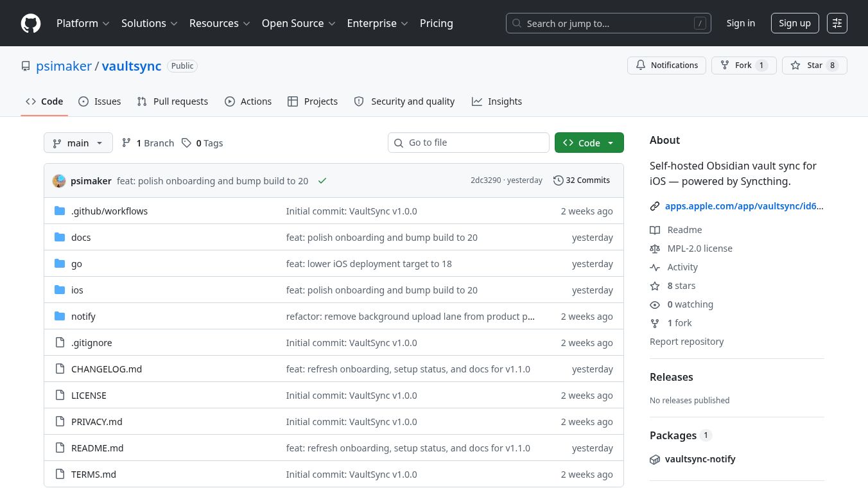Switch to the Actions tab

coord(248,101)
